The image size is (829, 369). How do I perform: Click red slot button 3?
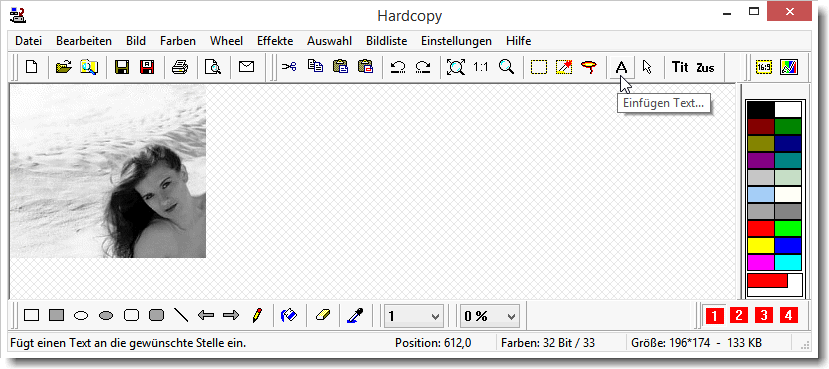pyautogui.click(x=763, y=316)
